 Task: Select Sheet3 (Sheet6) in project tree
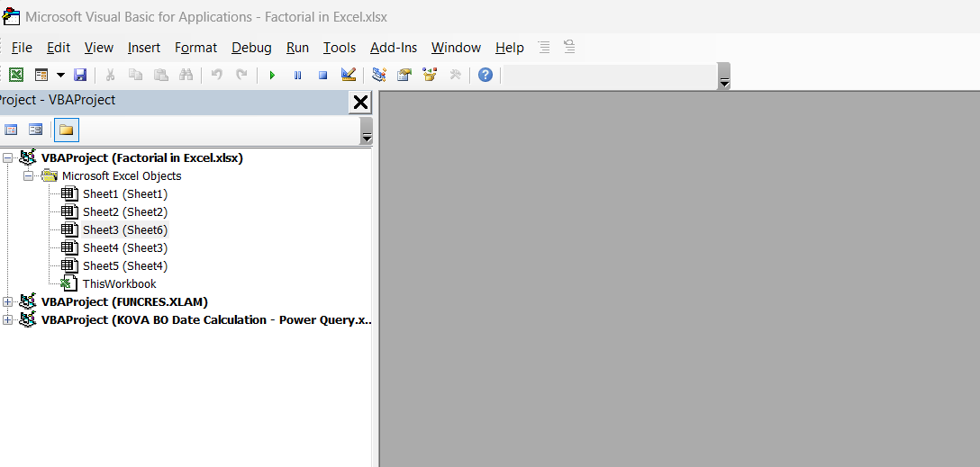pyautogui.click(x=125, y=230)
